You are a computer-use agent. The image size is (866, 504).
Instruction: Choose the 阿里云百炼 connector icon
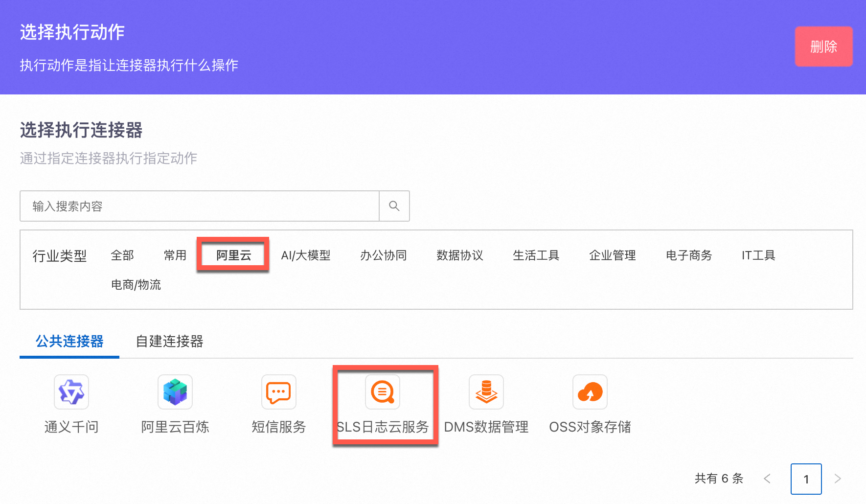click(175, 392)
